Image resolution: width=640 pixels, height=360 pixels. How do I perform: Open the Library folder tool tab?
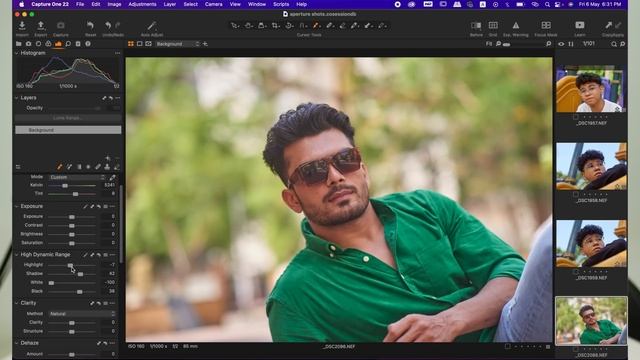tap(18, 44)
